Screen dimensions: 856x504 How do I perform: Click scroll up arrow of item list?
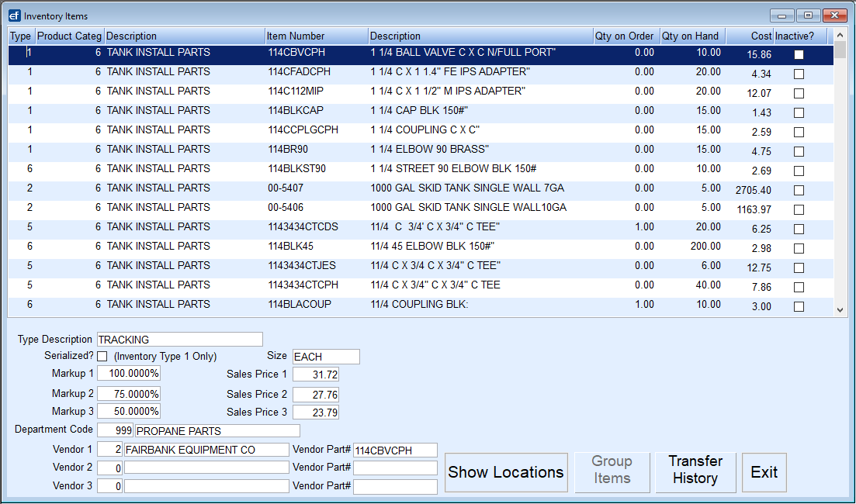point(840,34)
